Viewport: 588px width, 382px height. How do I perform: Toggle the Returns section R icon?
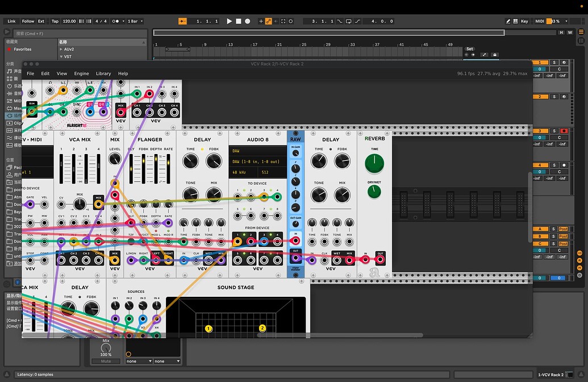(x=579, y=260)
